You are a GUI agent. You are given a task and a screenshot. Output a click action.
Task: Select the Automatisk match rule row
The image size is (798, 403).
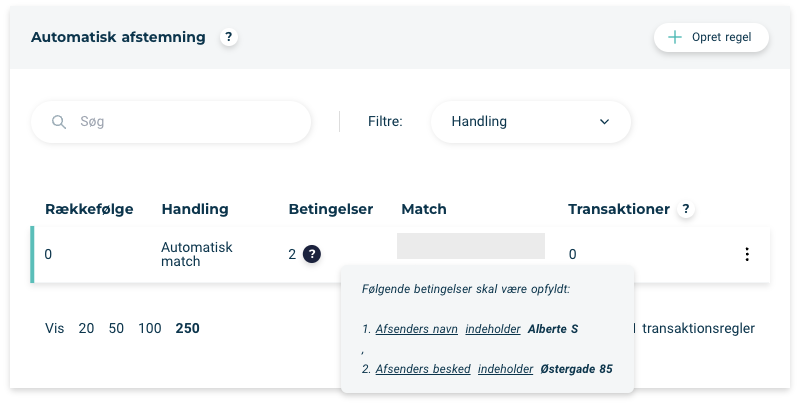click(x=400, y=254)
